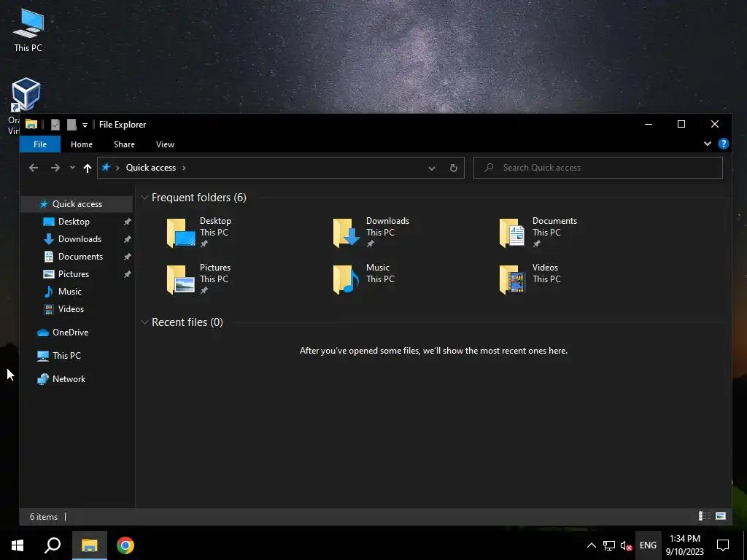Go up one level with the Up arrow
The width and height of the screenshot is (747, 560).
pyautogui.click(x=88, y=168)
